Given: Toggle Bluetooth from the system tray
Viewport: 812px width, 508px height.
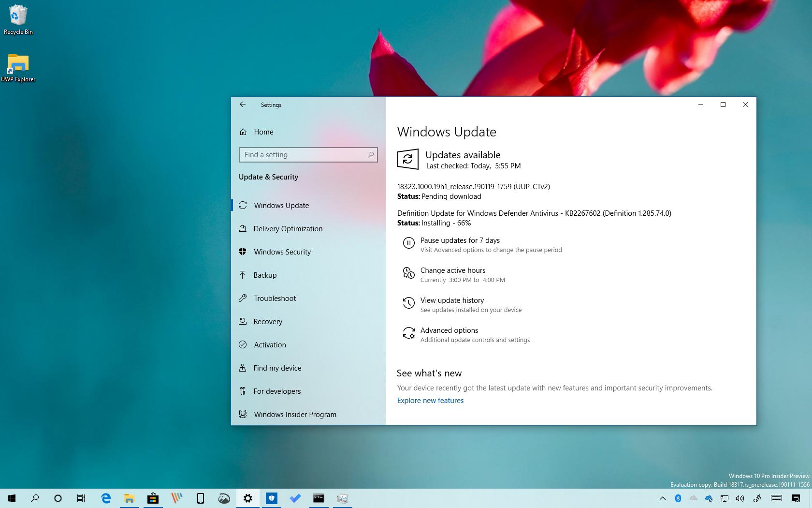Looking at the screenshot, I should point(678,498).
